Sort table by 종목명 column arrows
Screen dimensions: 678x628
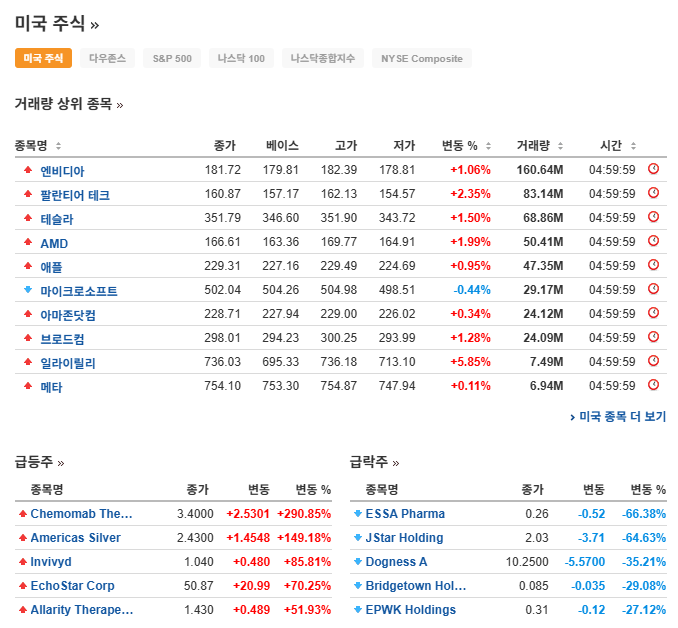point(58,146)
